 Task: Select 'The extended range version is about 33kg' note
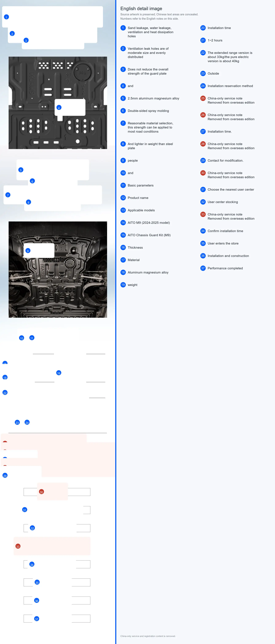click(230, 57)
